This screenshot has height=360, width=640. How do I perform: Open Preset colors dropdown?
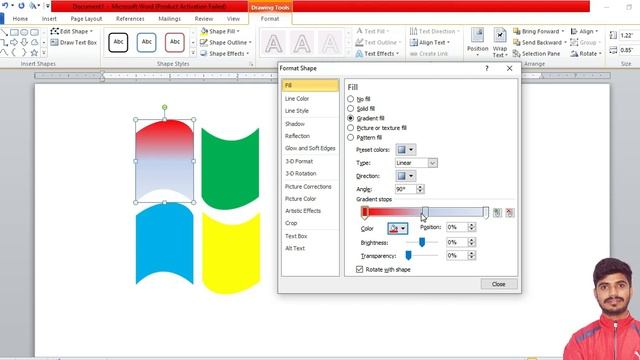pyautogui.click(x=405, y=150)
